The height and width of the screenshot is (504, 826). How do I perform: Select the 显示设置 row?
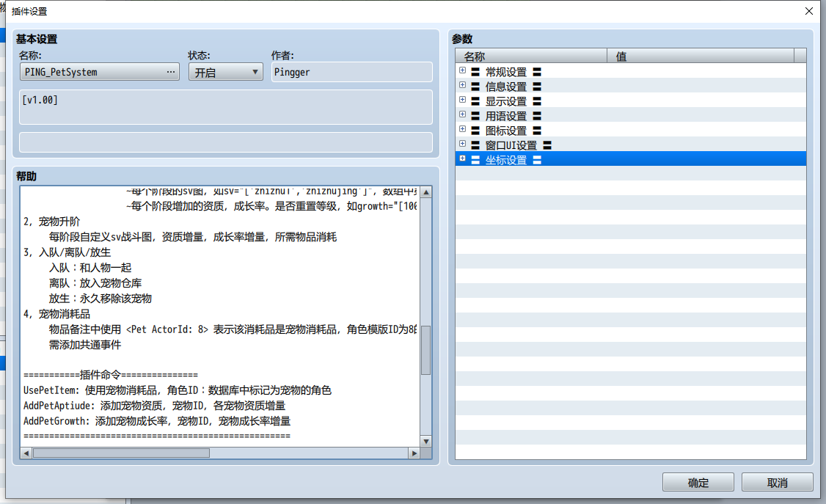631,100
